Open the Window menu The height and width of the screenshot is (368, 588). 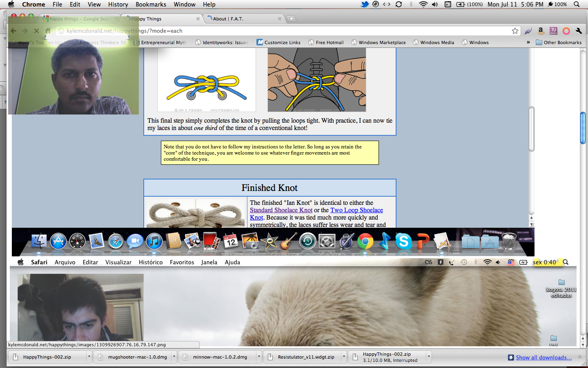[x=185, y=4]
